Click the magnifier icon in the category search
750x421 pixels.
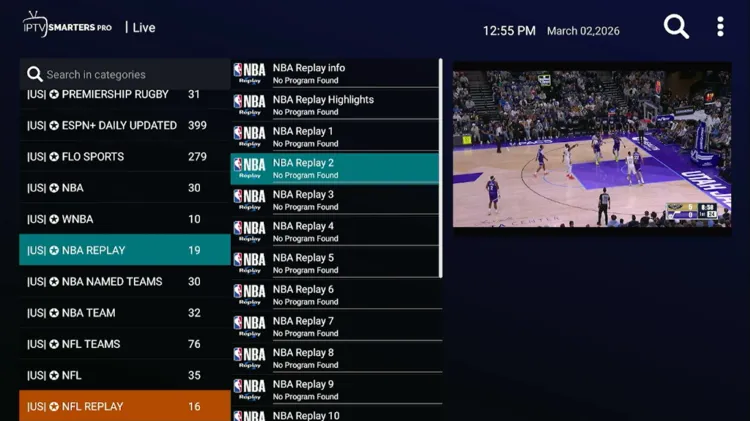34,74
